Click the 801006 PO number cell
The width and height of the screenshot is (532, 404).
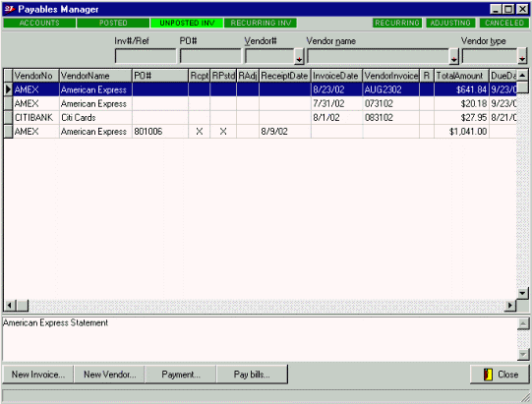click(x=160, y=132)
